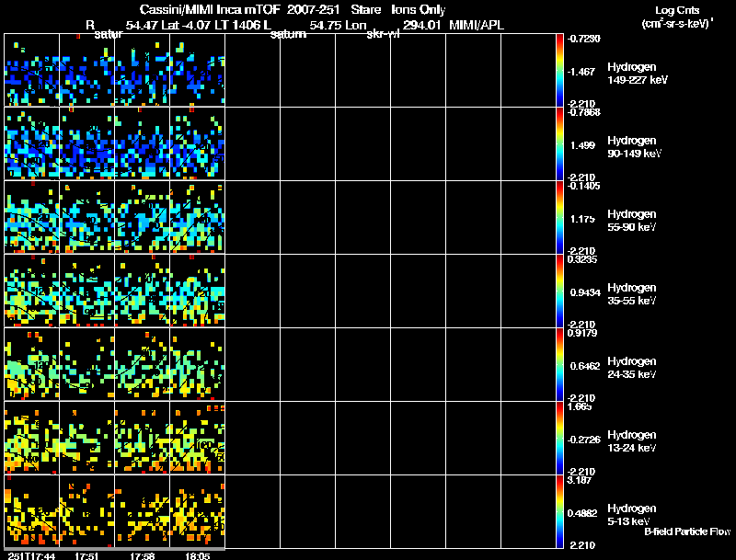Open the 149-227 keV image at 17:44
Viewport: 736px width, 560px height.
pos(32,71)
